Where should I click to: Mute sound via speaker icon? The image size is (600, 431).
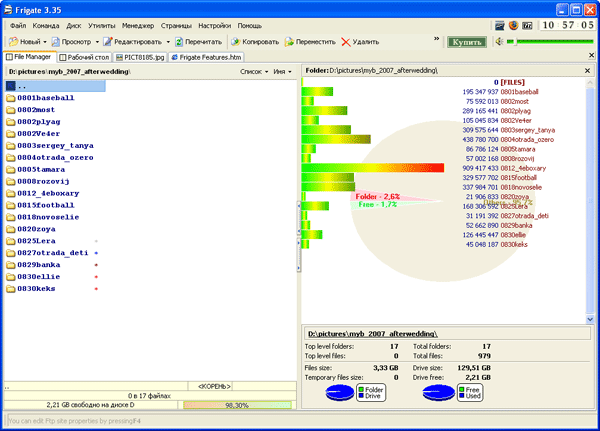(x=499, y=41)
